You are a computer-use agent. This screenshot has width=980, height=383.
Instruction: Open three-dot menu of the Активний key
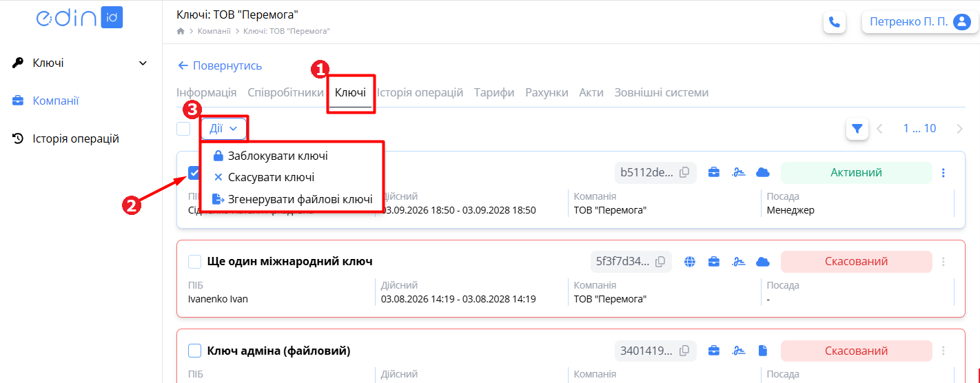(943, 172)
